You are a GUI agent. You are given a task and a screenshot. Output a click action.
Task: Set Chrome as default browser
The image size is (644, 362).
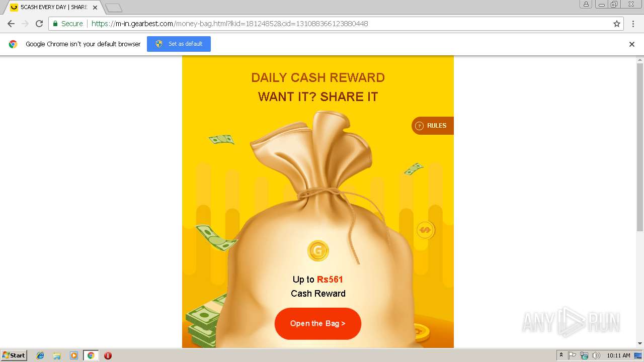coord(179,44)
